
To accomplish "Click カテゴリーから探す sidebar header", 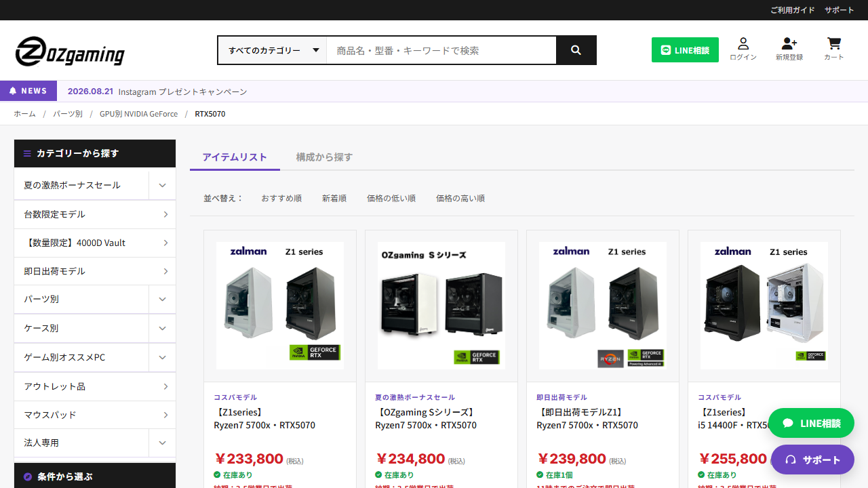I will 95,153.
